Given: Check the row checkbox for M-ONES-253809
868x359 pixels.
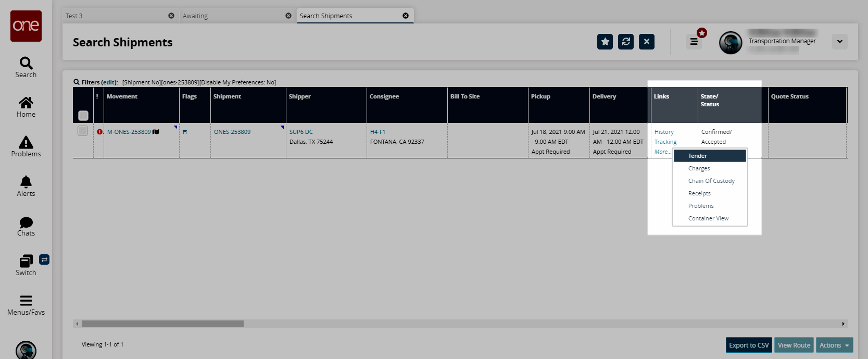Looking at the screenshot, I should 83,131.
